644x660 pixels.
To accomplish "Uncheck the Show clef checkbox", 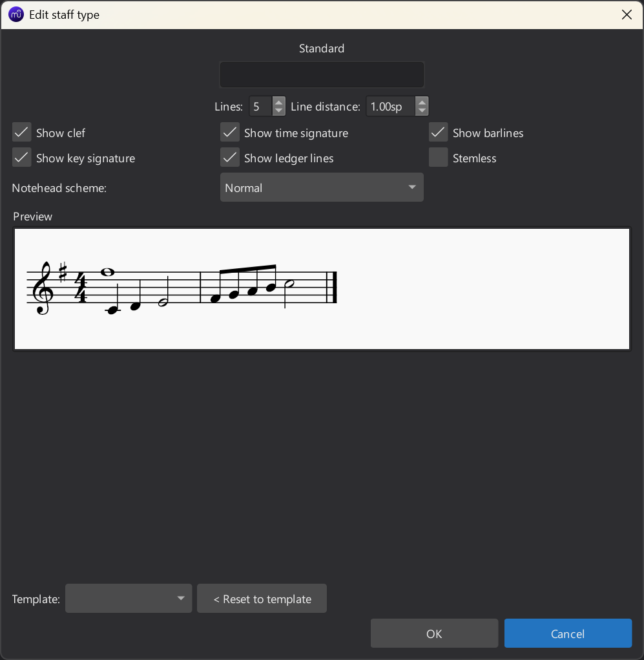I will [22, 133].
